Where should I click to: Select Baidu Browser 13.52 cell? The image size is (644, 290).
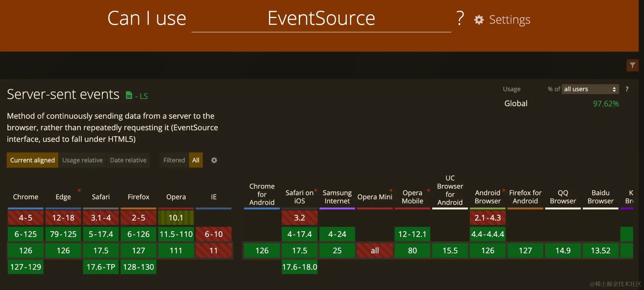601,251
